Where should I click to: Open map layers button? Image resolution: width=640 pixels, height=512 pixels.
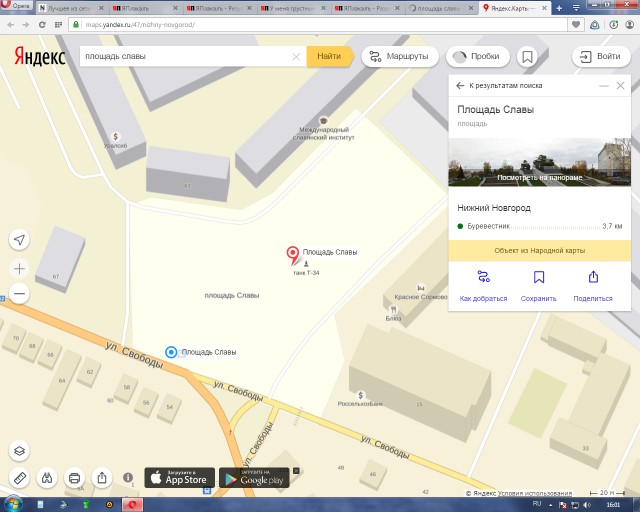(19, 451)
